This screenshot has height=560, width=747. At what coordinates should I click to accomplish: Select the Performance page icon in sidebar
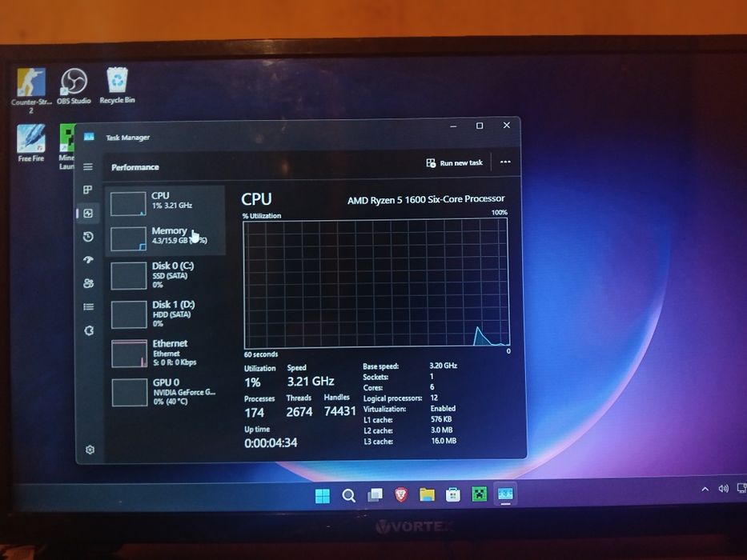(88, 214)
